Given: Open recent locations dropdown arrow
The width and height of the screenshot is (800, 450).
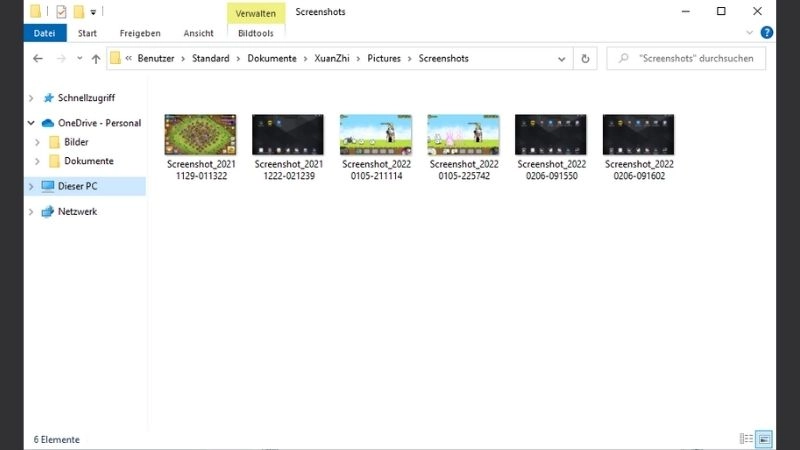Looking at the screenshot, I should tap(80, 58).
